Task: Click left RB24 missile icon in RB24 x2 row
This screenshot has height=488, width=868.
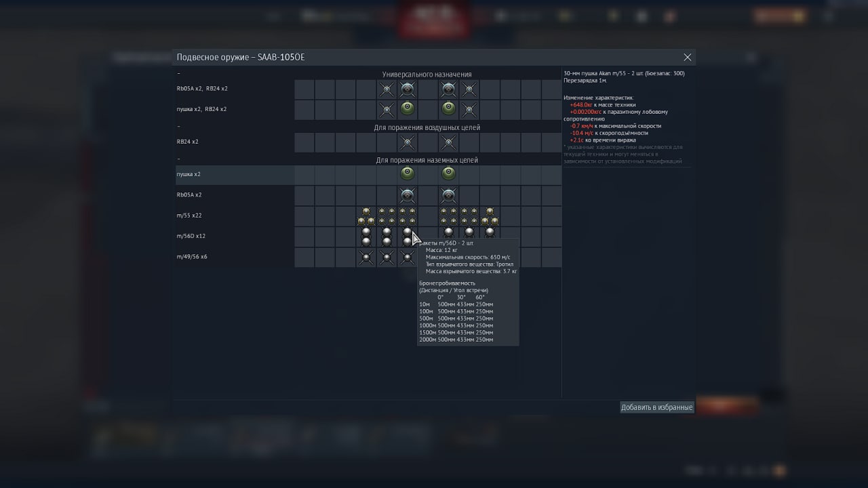Action: tap(408, 142)
